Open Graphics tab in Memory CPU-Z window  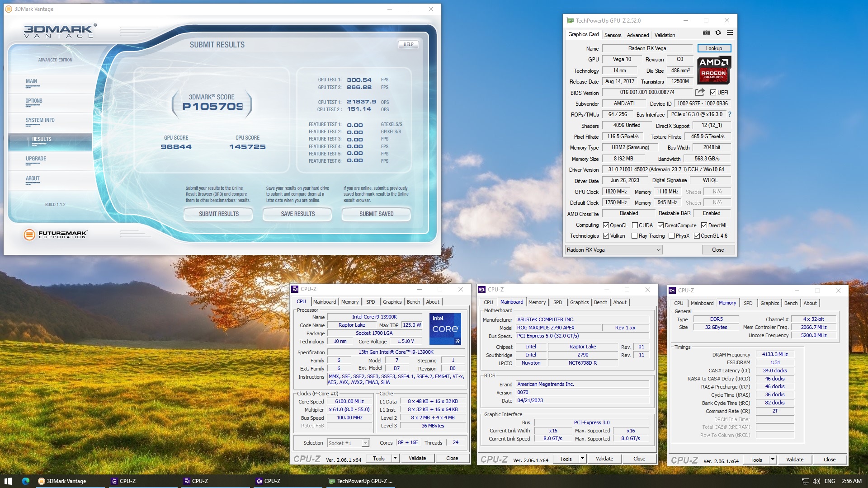(769, 303)
